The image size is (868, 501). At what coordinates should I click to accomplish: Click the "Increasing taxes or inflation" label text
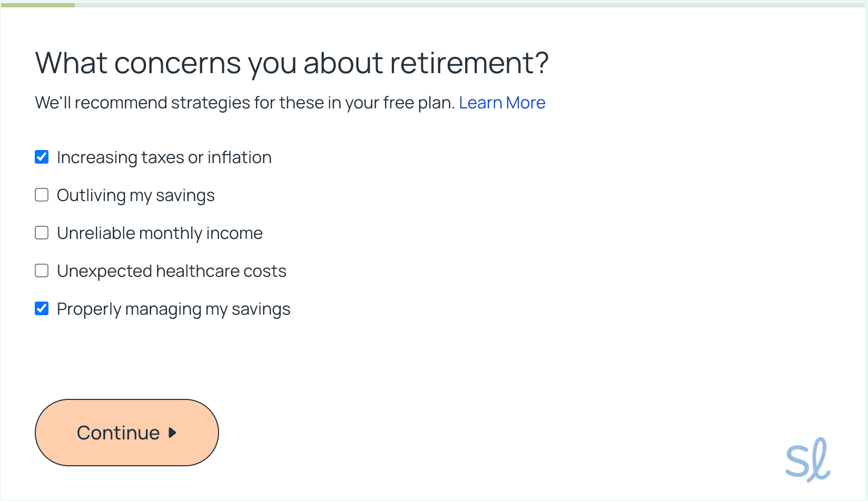click(x=164, y=157)
